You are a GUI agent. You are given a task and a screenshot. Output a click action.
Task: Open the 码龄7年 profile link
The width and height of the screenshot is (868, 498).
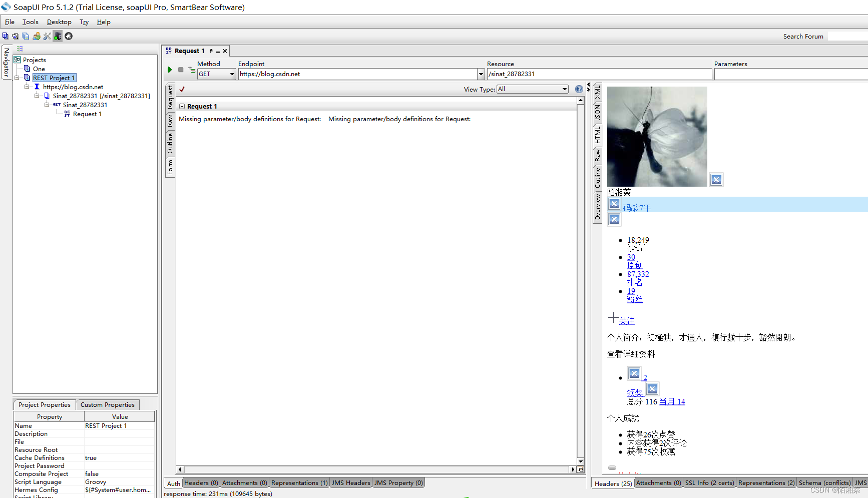[x=637, y=207]
